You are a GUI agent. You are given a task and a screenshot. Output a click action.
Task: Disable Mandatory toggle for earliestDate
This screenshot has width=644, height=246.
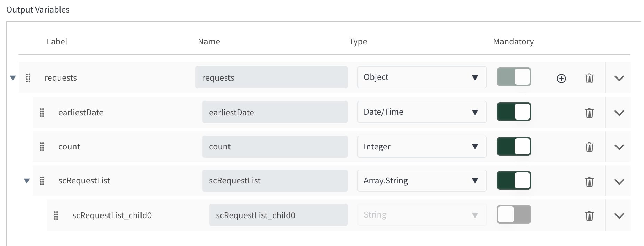coord(514,112)
